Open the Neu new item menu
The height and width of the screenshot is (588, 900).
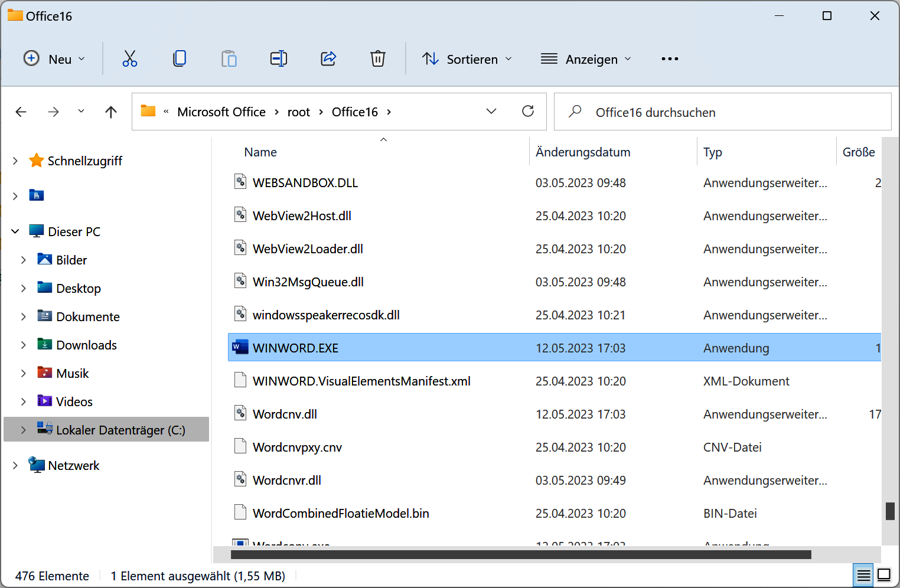coord(54,59)
